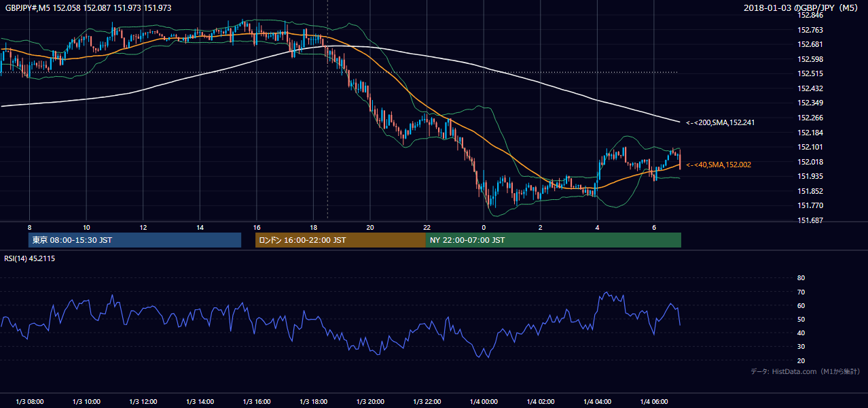Click the HistData.com data credit text
This screenshot has width=868, height=408.
pos(805,371)
